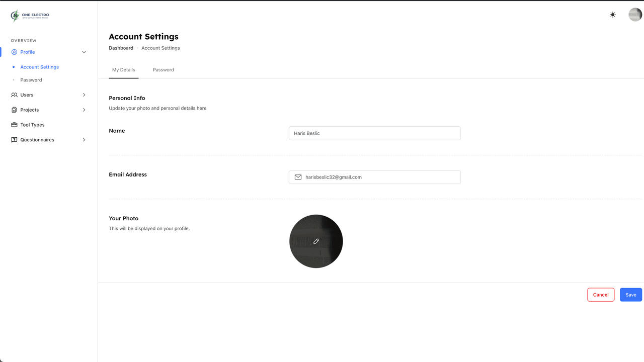This screenshot has width=644, height=362.
Task: Expand the Questionnaires menu chevron
Action: (x=84, y=140)
